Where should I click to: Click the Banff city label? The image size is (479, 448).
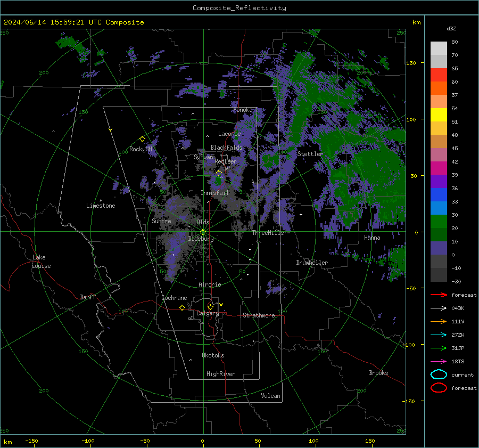(x=88, y=297)
